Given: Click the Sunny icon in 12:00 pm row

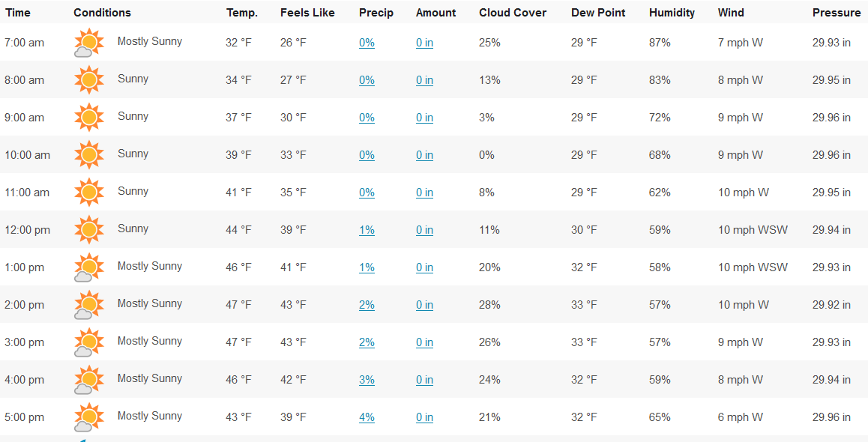Looking at the screenshot, I should (88, 229).
